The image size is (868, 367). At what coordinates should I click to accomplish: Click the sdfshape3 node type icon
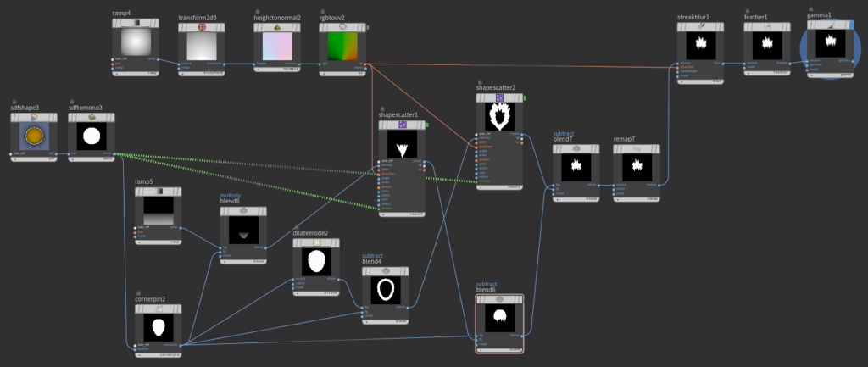35,118
